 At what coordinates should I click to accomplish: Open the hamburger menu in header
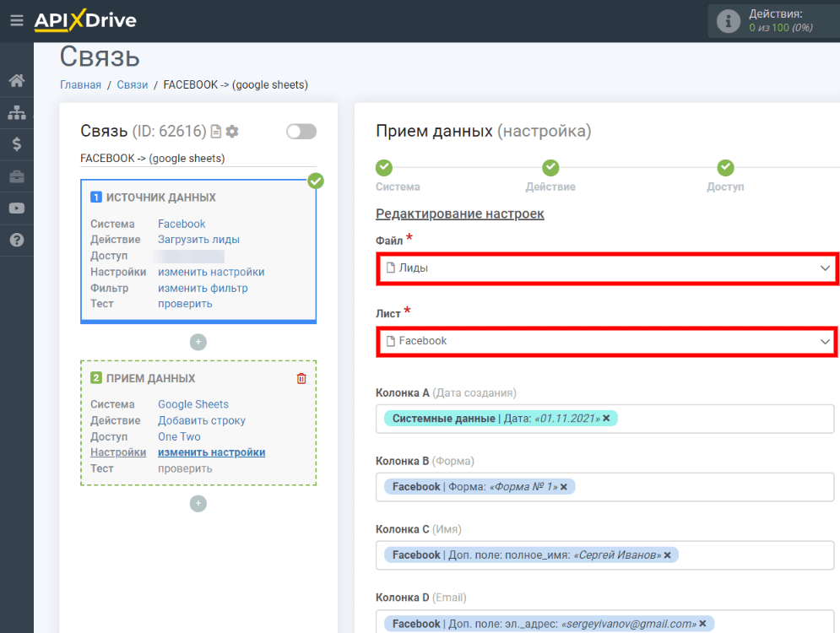tap(17, 21)
